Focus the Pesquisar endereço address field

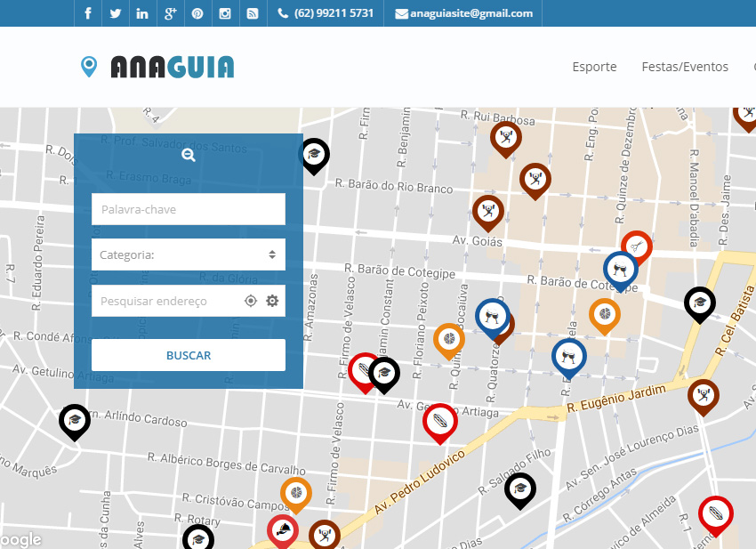[165, 301]
